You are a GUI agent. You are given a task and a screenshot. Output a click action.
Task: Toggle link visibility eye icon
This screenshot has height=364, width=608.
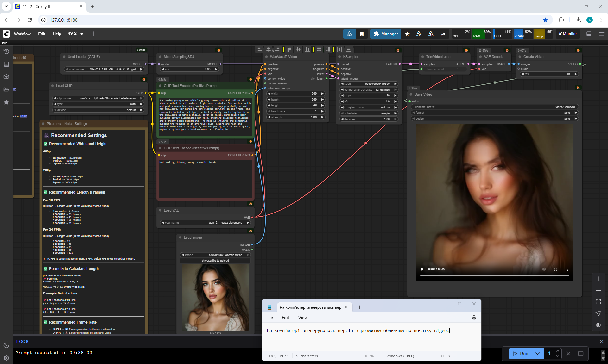coord(598,325)
